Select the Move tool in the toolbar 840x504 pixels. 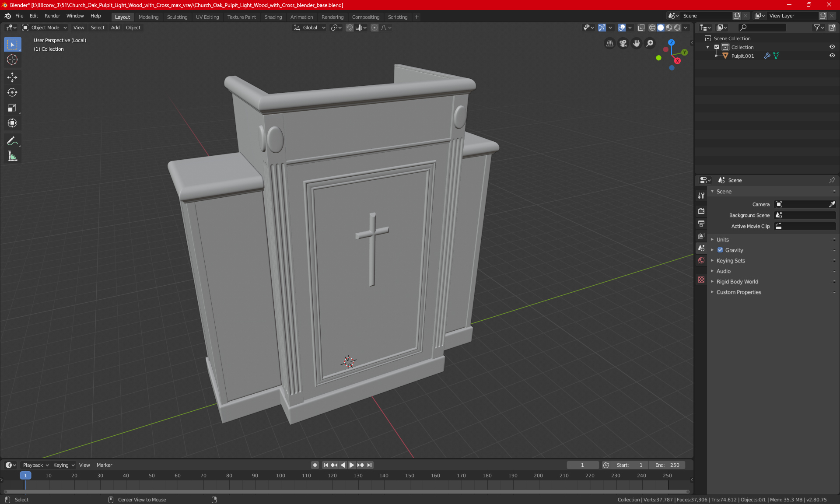tap(12, 77)
